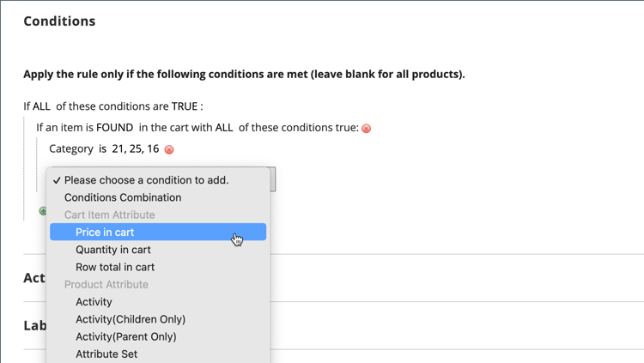This screenshot has width=644, height=363.
Task: Change the TRUE value of the rule
Action: click(x=184, y=106)
